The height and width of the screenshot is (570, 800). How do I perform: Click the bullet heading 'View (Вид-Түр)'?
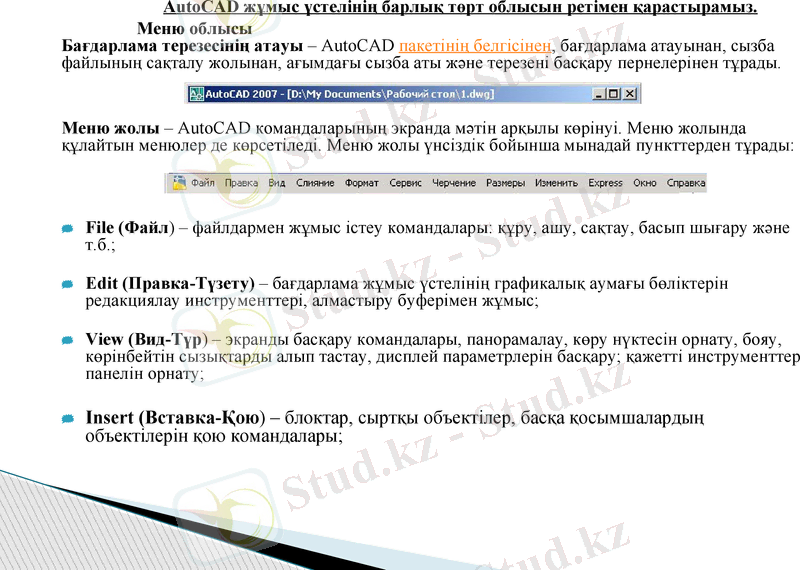pyautogui.click(x=147, y=339)
